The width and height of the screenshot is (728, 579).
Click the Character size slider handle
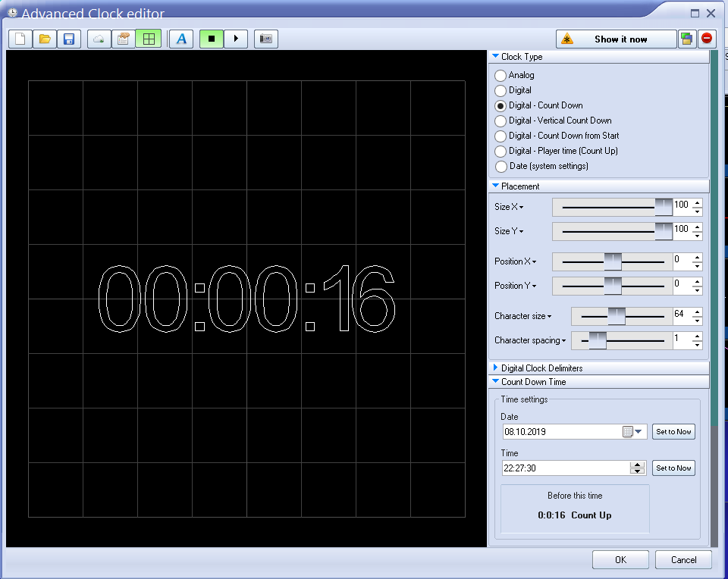pos(617,316)
